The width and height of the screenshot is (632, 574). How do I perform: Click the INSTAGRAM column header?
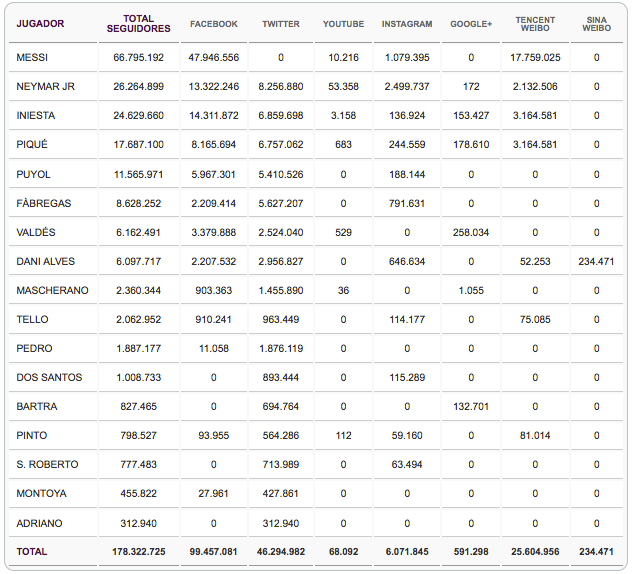click(x=407, y=24)
